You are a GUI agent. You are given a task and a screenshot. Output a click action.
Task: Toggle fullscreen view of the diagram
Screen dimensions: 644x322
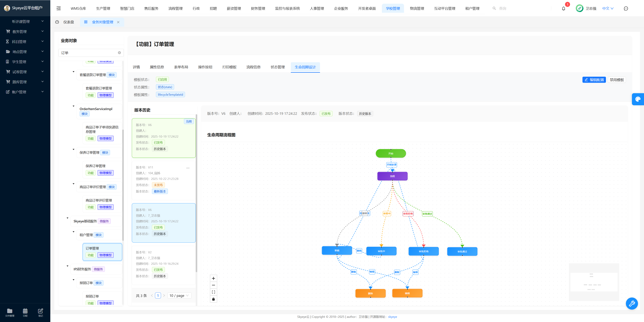click(x=213, y=292)
